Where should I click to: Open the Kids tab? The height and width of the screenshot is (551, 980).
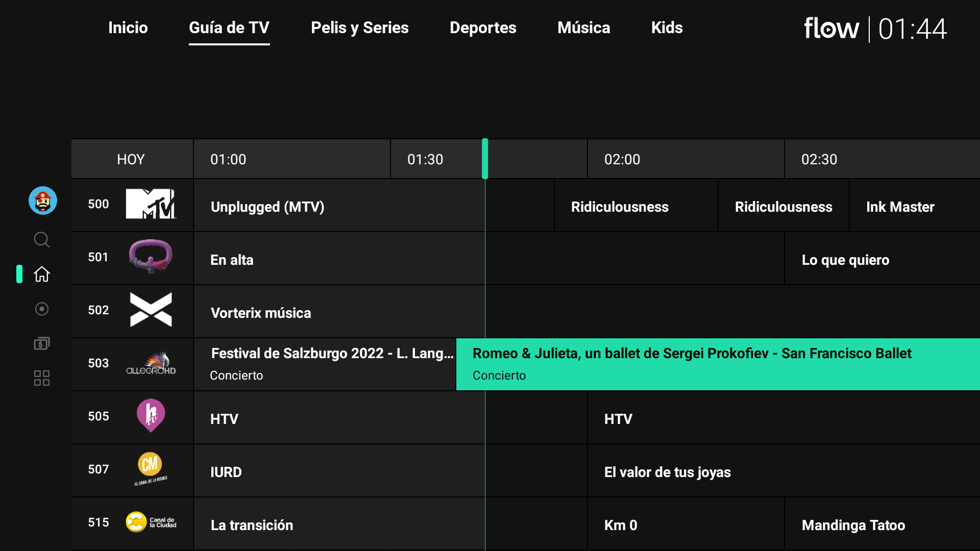pos(667,28)
